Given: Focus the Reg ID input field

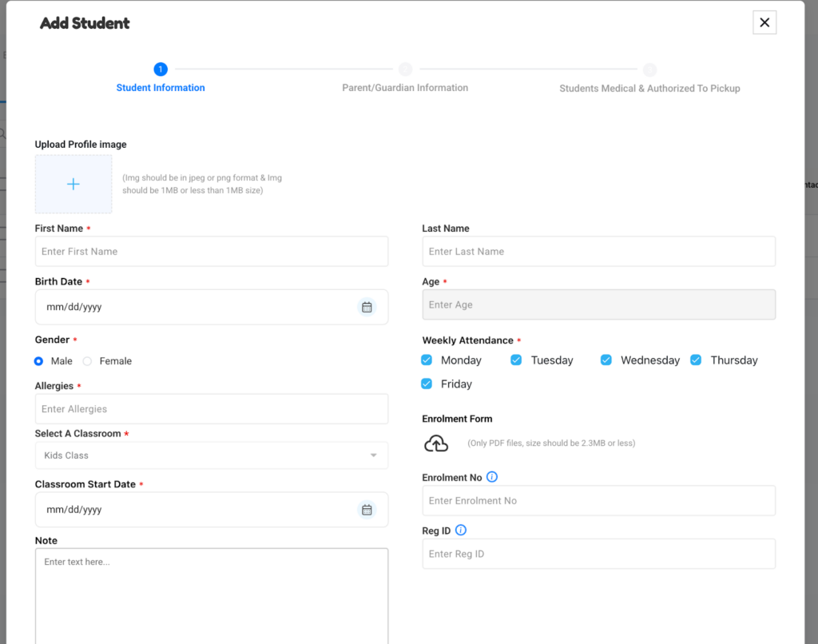Looking at the screenshot, I should tap(598, 555).
